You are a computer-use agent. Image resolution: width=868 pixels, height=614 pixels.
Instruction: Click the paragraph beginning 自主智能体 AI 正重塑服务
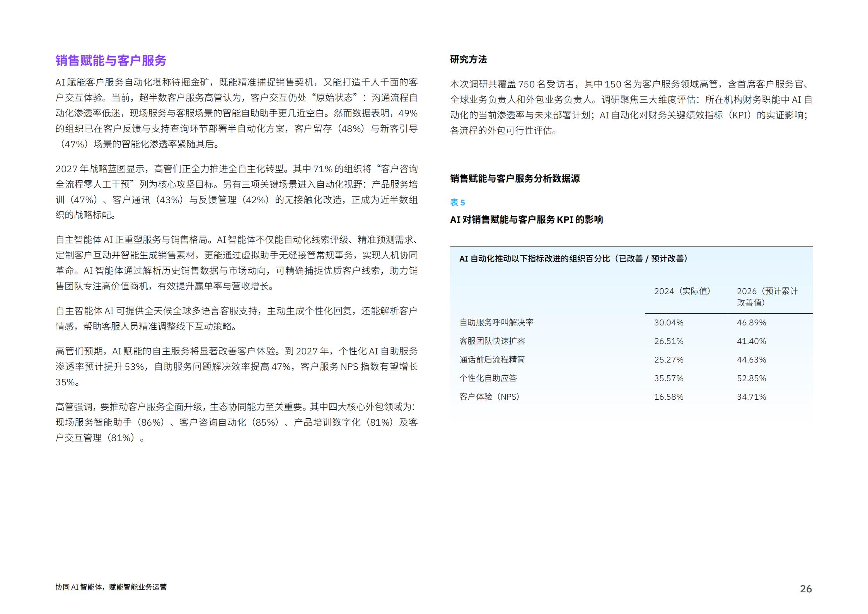[x=237, y=263]
